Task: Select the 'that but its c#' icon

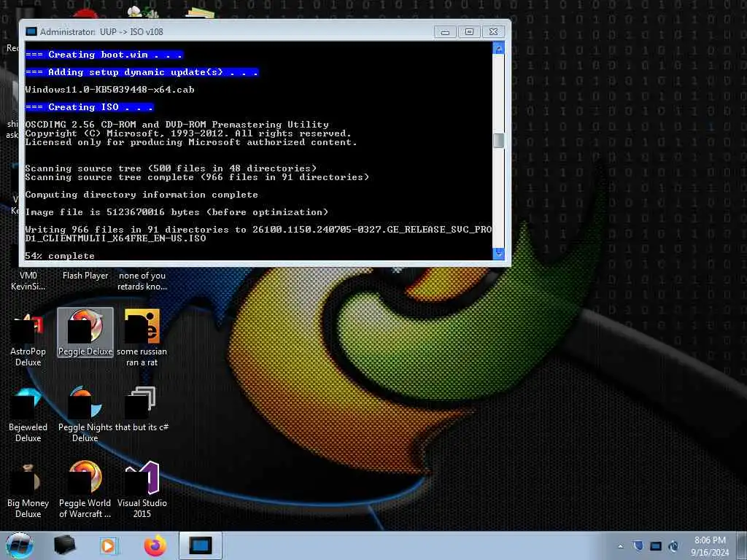Action: (x=142, y=410)
